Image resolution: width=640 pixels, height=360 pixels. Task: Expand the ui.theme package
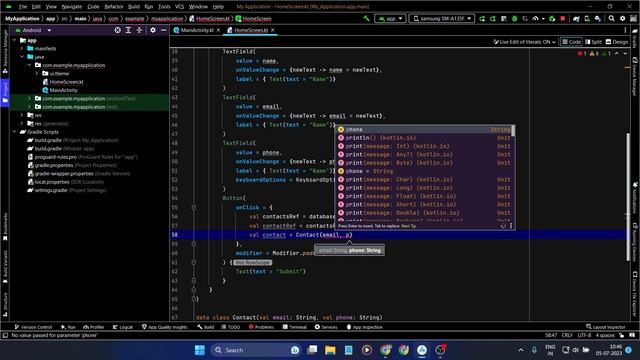tap(37, 73)
